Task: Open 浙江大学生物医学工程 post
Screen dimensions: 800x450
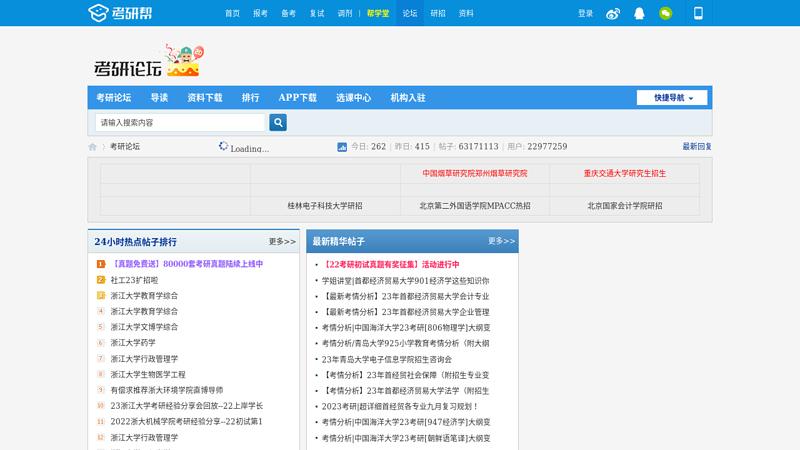Action: pos(147,374)
